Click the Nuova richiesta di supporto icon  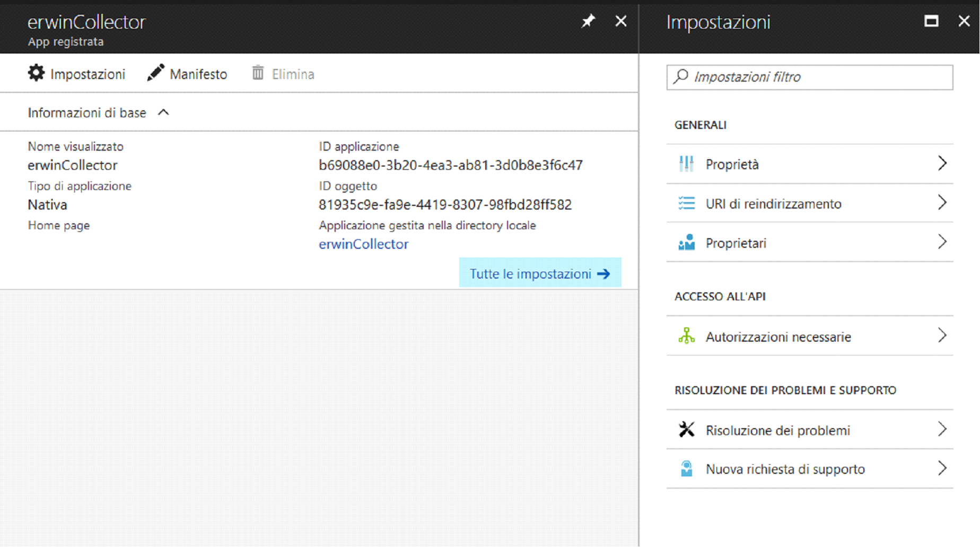[x=686, y=469]
